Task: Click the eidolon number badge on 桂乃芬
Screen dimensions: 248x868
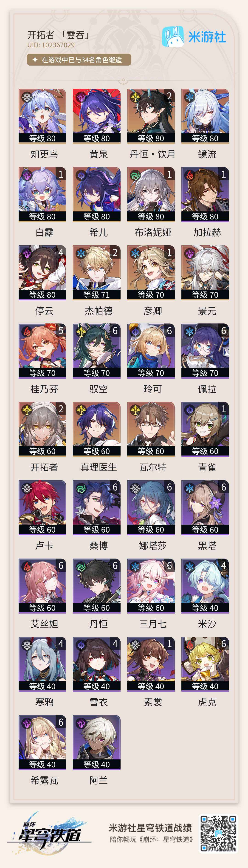Action: (61, 331)
